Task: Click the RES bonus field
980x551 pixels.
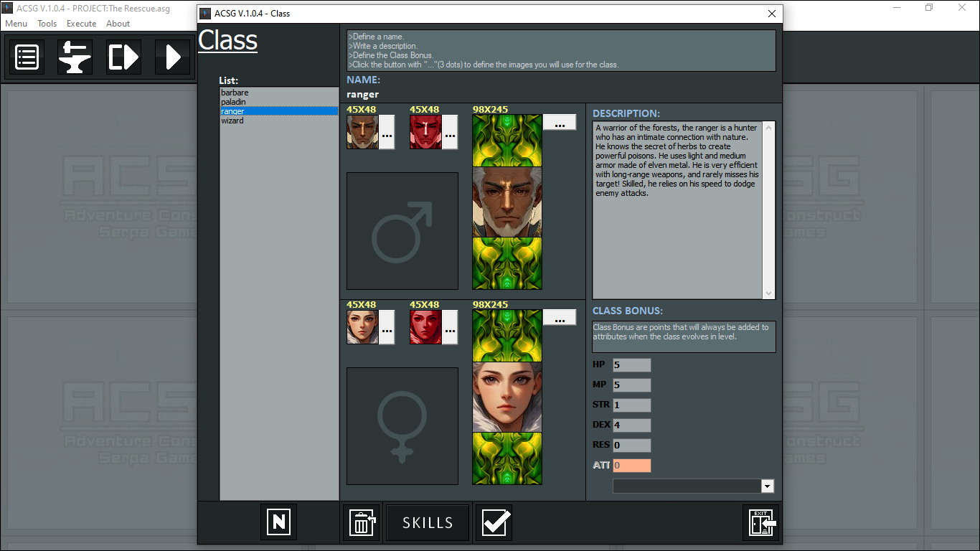Action: coord(632,445)
